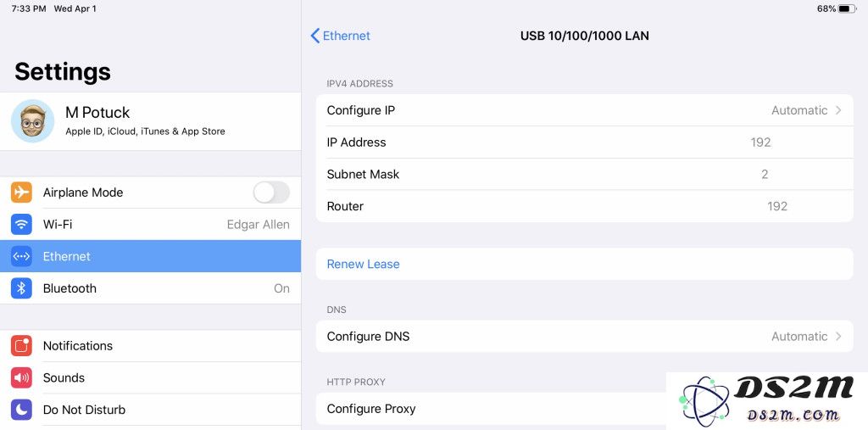868x430 pixels.
Task: Tap the Bluetooth On status text
Action: coord(281,288)
